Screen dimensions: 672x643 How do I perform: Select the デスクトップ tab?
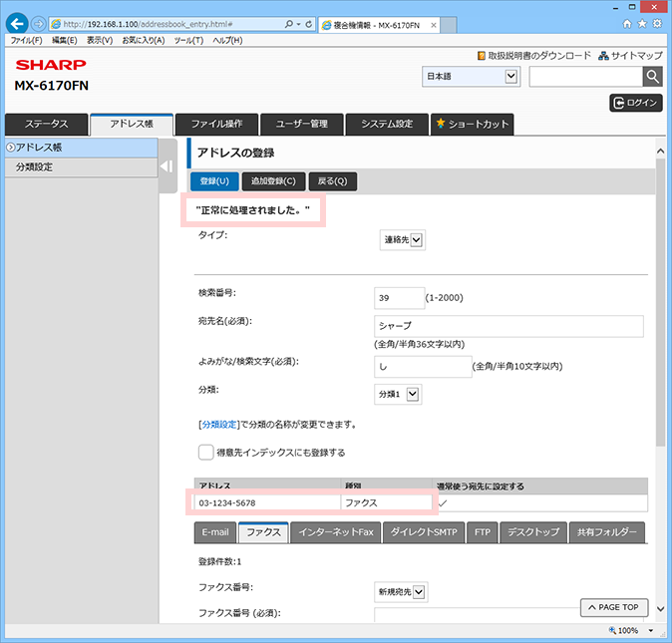click(533, 532)
